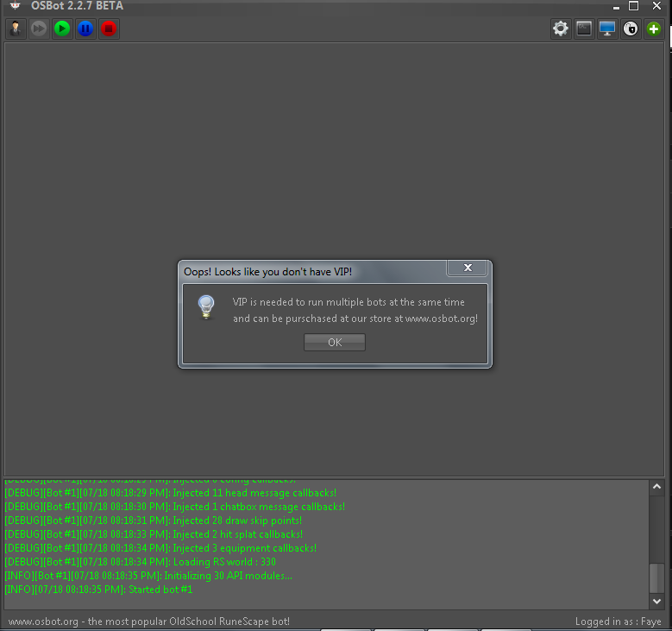Click the grayed-out fast-forward button
This screenshot has height=631, width=672.
(x=39, y=28)
